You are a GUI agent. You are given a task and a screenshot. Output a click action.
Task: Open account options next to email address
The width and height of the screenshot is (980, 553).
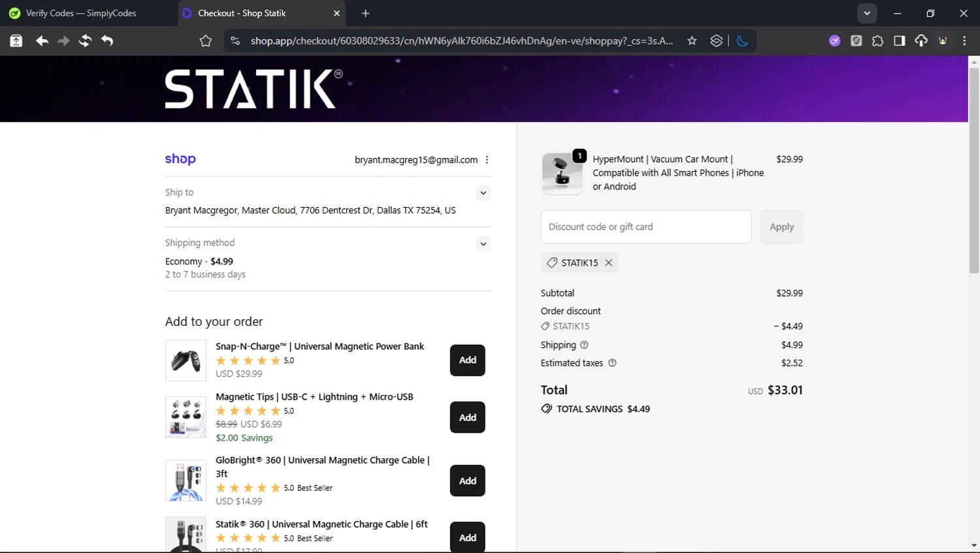click(x=487, y=160)
